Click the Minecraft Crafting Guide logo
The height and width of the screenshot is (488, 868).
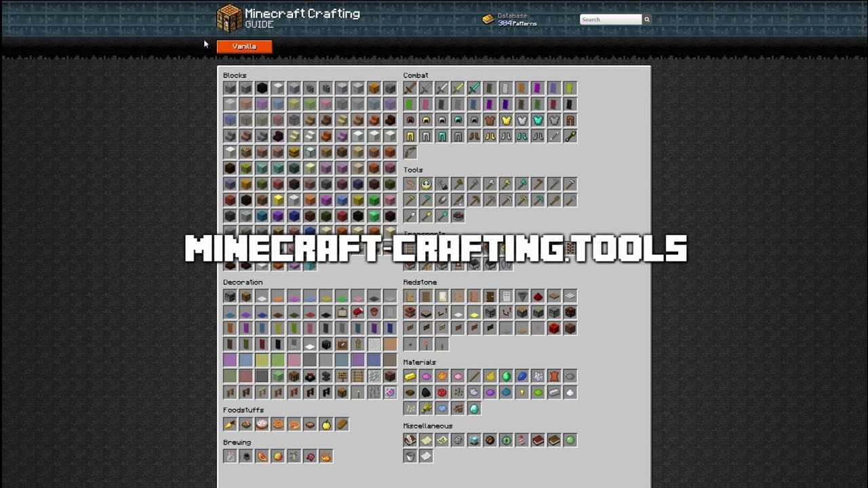[x=288, y=18]
